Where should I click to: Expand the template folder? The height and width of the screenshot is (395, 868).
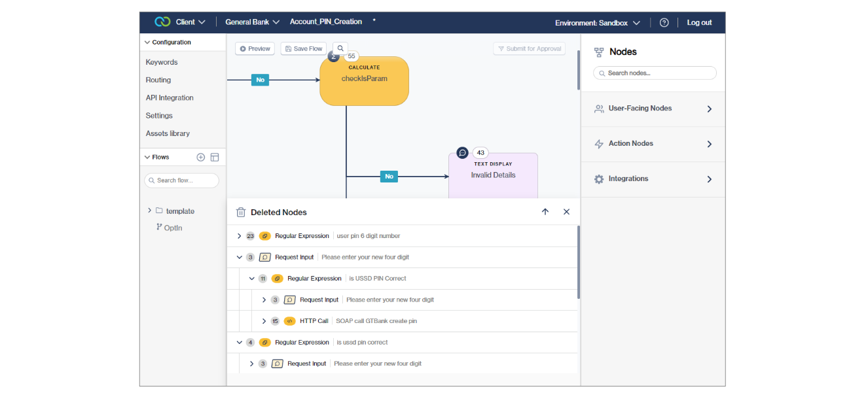tap(149, 211)
